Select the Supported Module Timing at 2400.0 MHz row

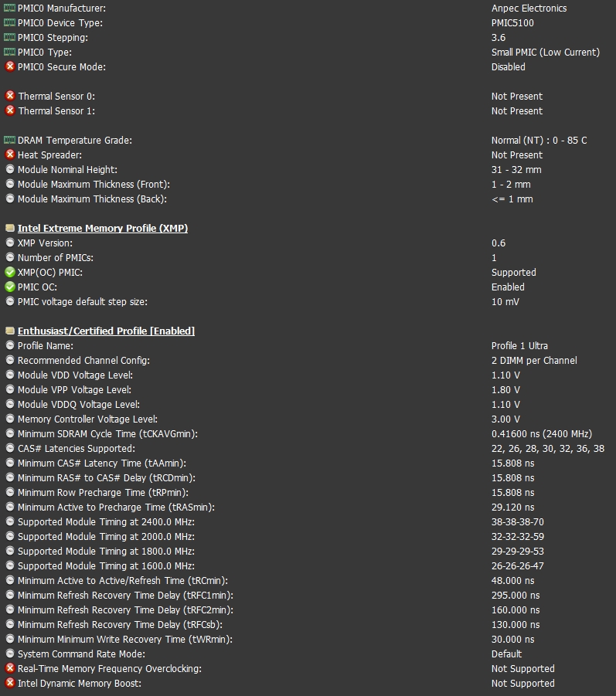pos(308,521)
